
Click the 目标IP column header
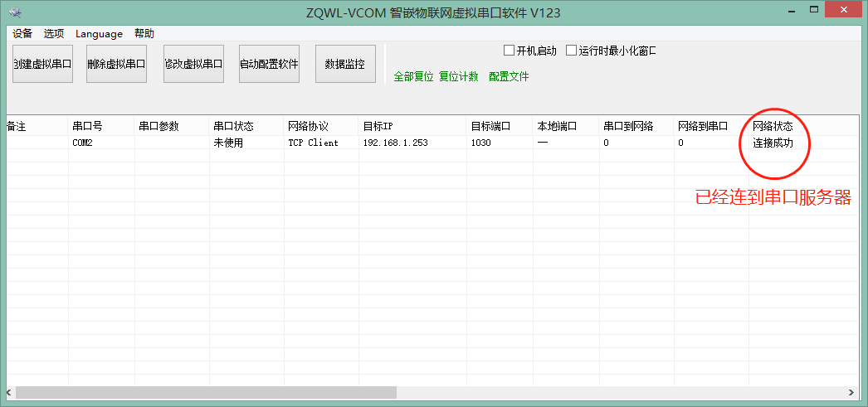(378, 127)
